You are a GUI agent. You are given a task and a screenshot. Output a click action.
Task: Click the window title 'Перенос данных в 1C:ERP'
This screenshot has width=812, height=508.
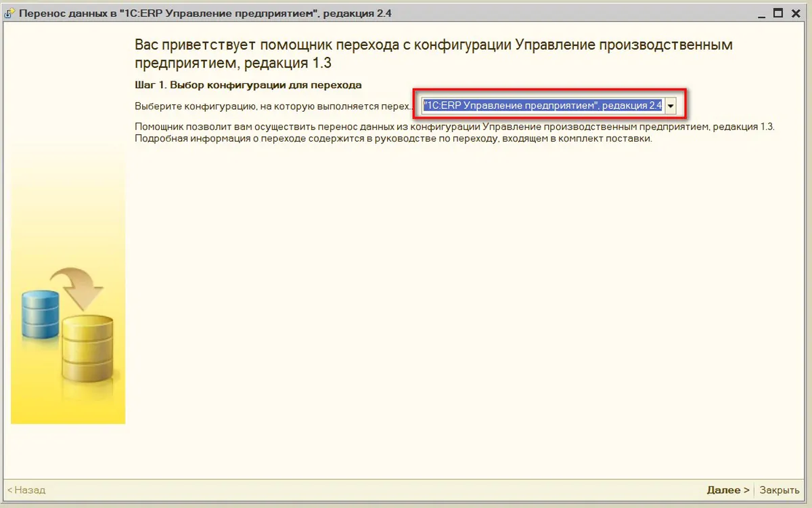click(x=206, y=14)
